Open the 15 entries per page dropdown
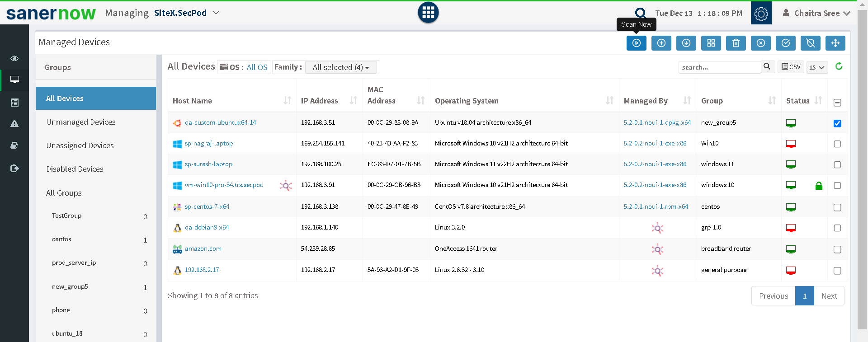868x342 pixels. tap(817, 67)
